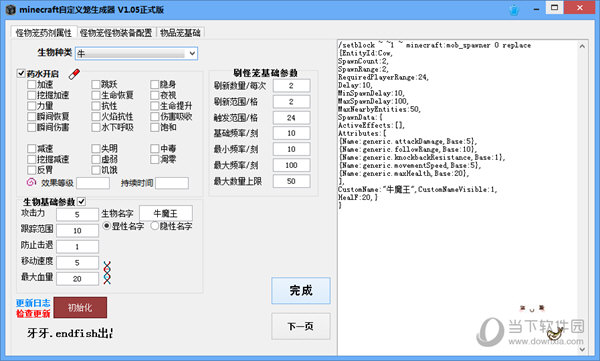Screen dimensions: 600x361
Task: Click the pink spiral icon near 效果等级
Action: (31, 182)
